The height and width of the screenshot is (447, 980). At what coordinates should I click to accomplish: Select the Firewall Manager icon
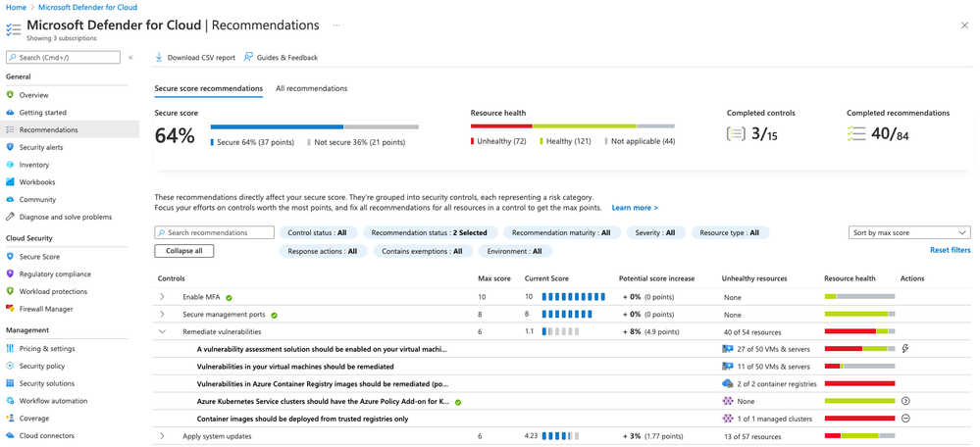[x=10, y=309]
